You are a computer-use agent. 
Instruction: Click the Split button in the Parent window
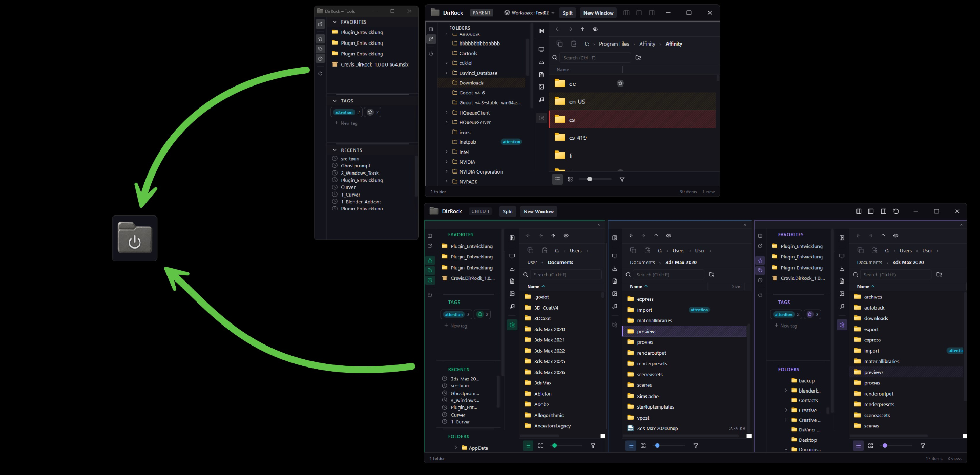pos(567,13)
